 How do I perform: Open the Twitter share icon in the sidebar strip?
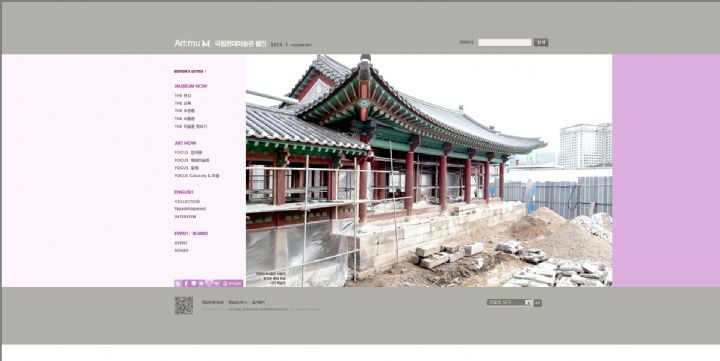tap(178, 283)
